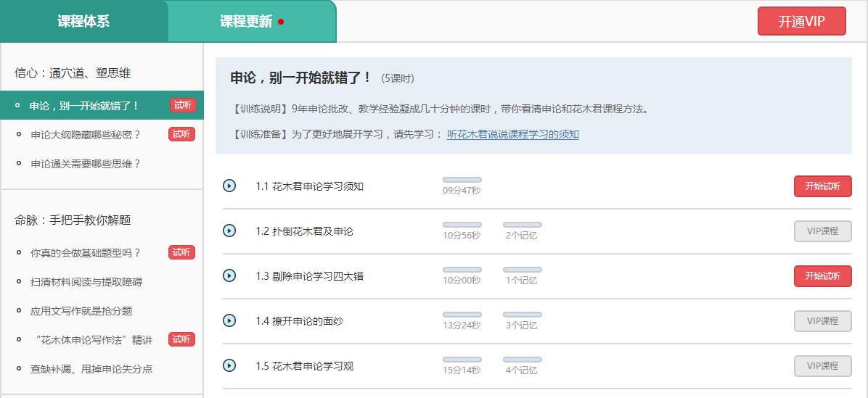Start trial for lesson 1.3 with 开始试听
Image resolution: width=868 pixels, height=398 pixels.
[x=822, y=275]
